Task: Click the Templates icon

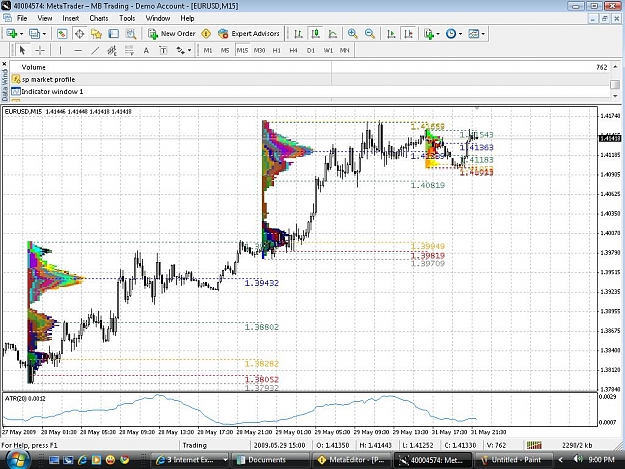Action: (474, 34)
